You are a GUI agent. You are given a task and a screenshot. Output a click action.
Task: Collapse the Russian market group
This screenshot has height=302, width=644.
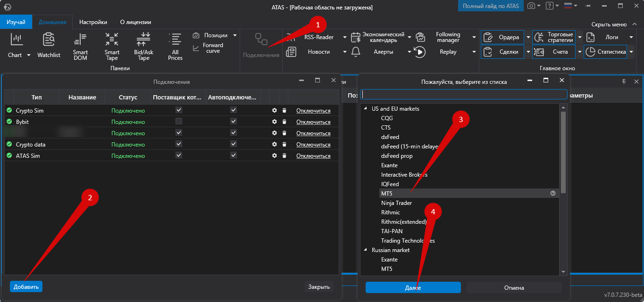coord(365,250)
